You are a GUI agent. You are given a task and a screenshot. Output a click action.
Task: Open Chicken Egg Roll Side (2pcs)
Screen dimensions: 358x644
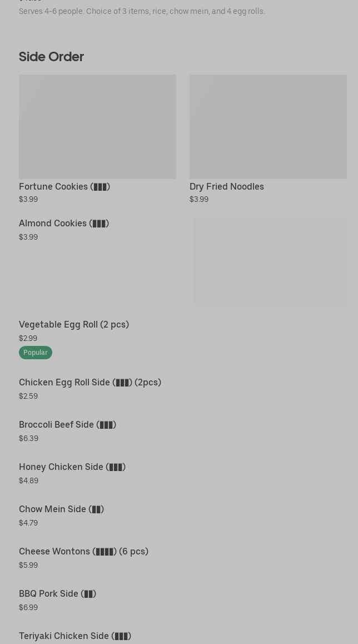pyautogui.click(x=90, y=382)
